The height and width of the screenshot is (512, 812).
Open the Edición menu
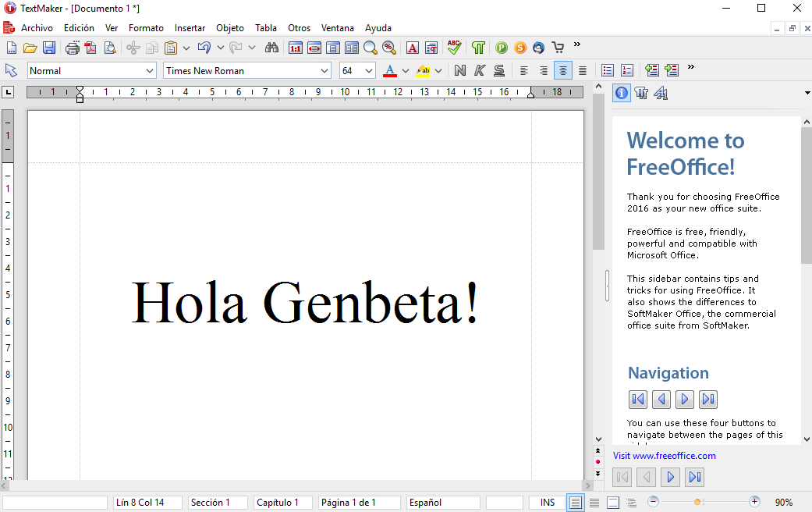tap(79, 28)
